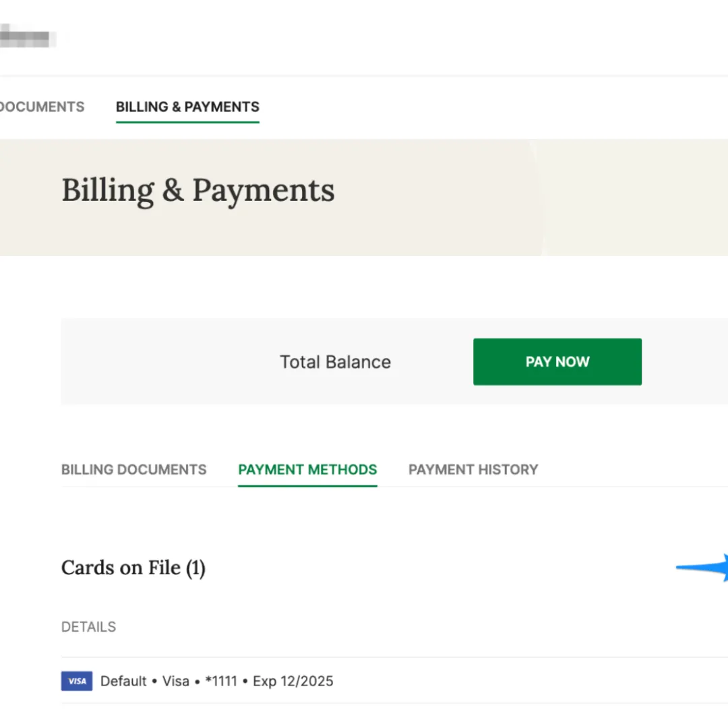Click the Default label on the card
728x728 pixels.
coord(123,681)
